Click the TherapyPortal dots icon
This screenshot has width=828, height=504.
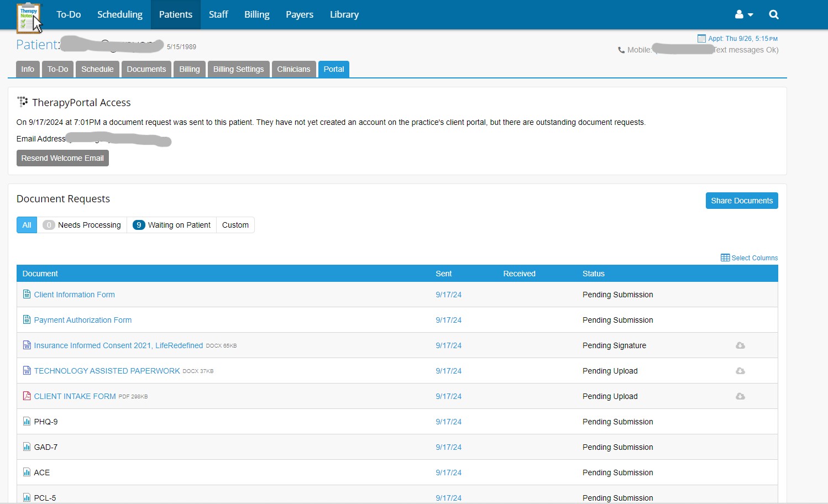23,102
